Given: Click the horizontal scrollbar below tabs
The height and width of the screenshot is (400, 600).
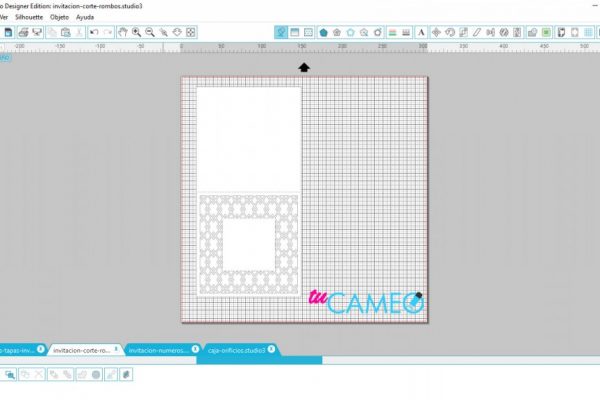Looking at the screenshot, I should 259,360.
